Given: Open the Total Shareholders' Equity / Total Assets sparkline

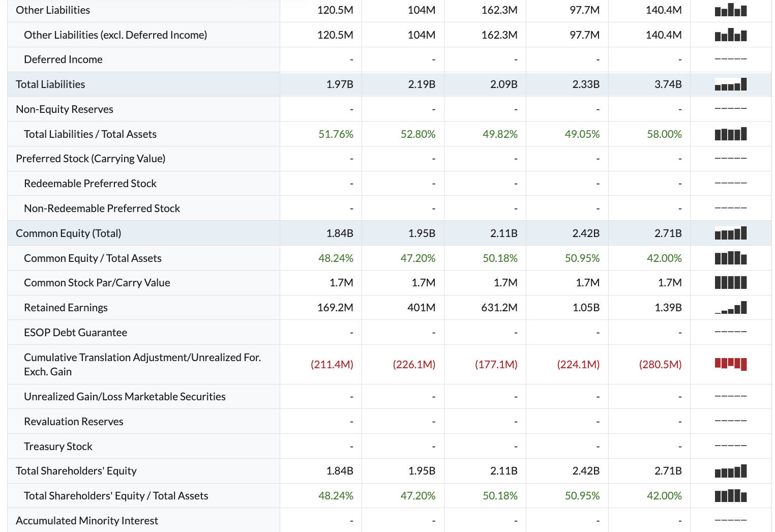Looking at the screenshot, I should 731,495.
